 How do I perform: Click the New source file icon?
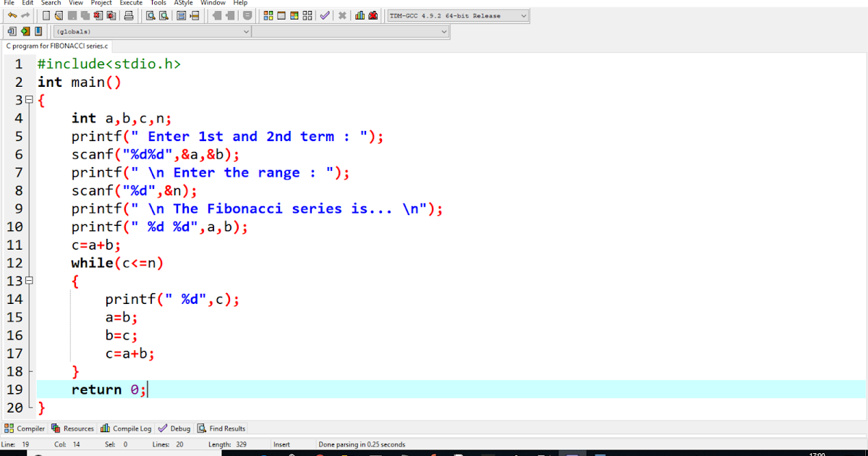(x=46, y=14)
